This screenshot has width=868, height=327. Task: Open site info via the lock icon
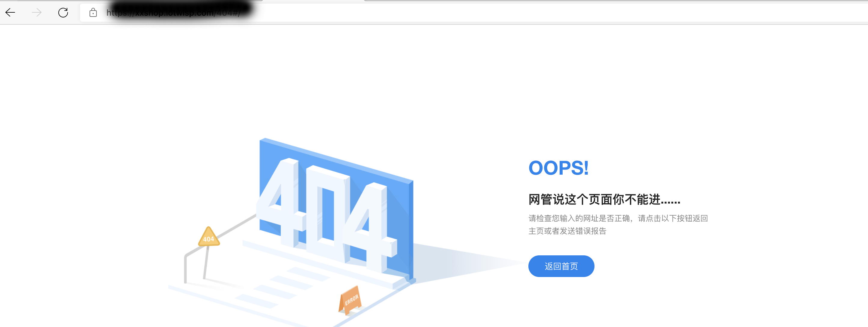click(x=93, y=12)
